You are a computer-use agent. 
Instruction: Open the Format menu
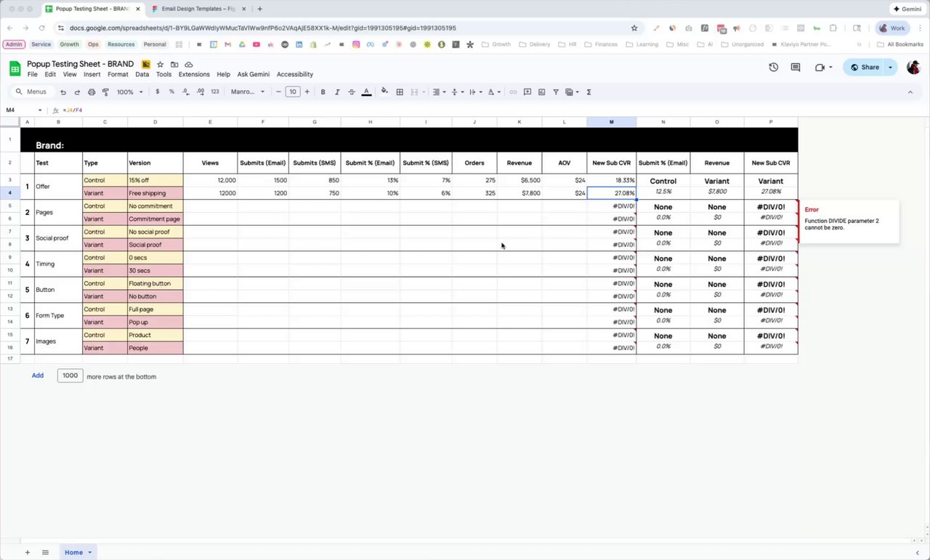click(x=118, y=74)
